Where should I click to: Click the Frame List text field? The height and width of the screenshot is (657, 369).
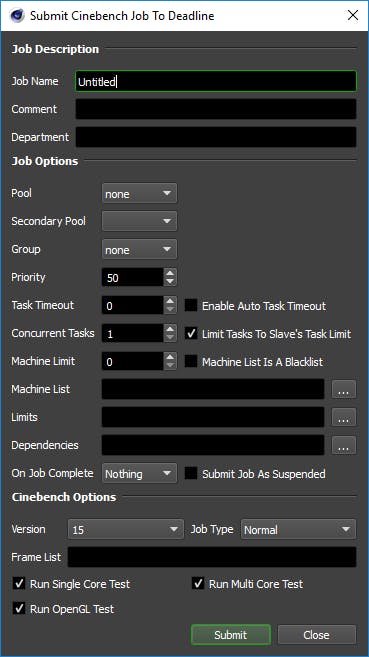click(x=212, y=557)
